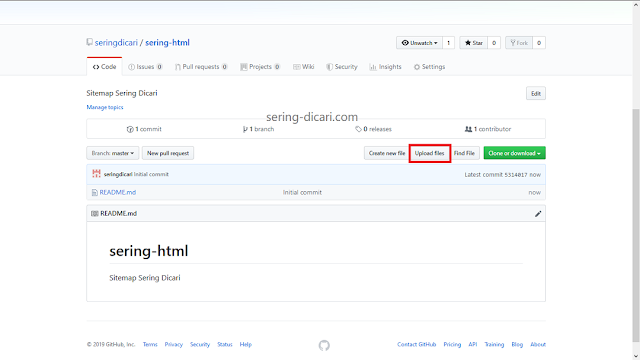640x360 pixels.
Task: Open the sering-html repository link
Action: pyautogui.click(x=167, y=42)
